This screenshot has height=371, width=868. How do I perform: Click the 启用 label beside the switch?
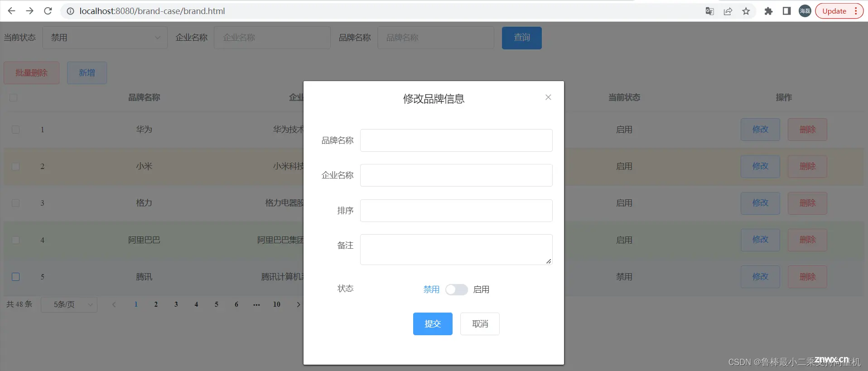(481, 289)
